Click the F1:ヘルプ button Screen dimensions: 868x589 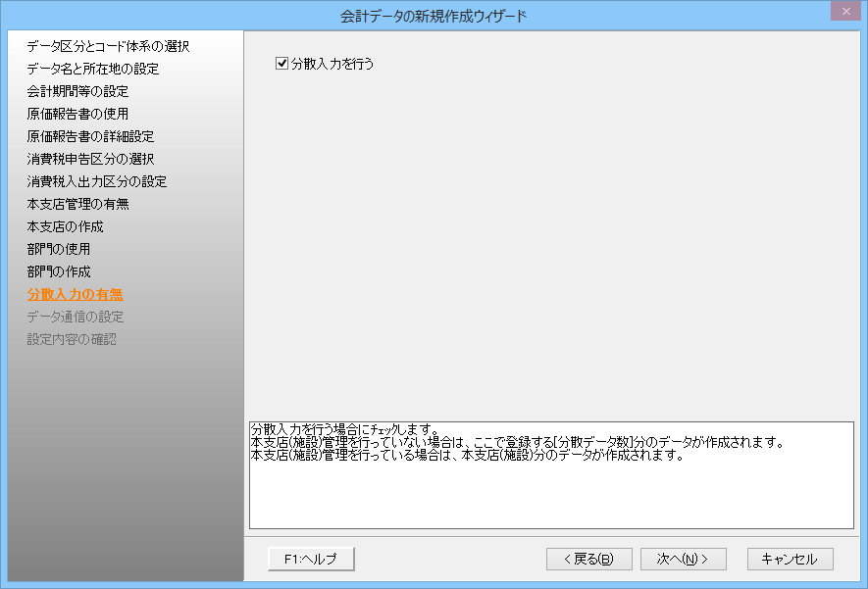tap(310, 559)
